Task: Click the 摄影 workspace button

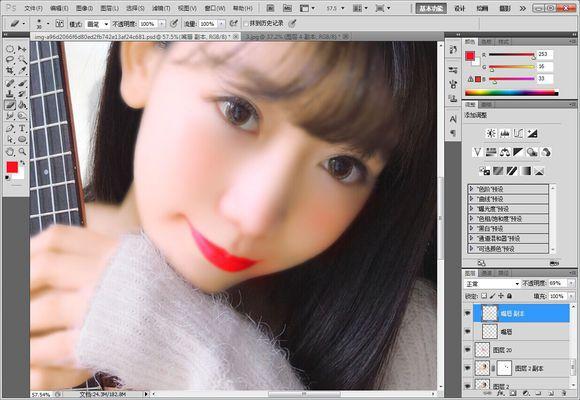Action: click(x=505, y=8)
